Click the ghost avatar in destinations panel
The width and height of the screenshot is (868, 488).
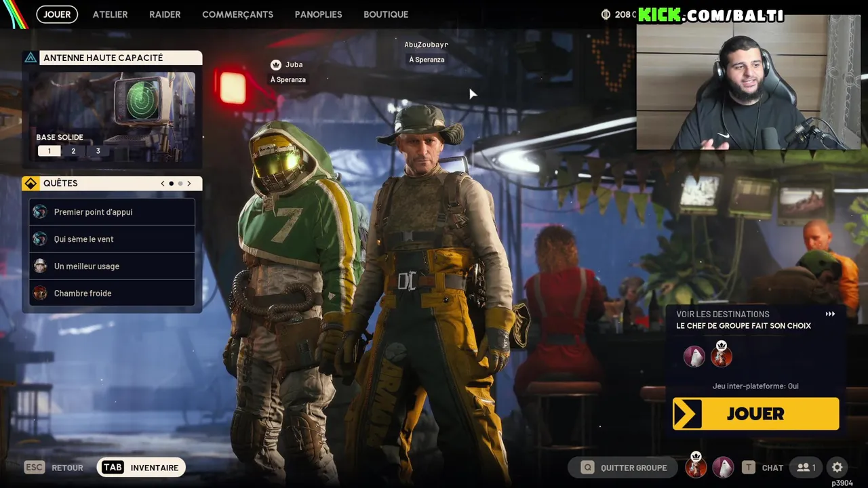pos(694,357)
